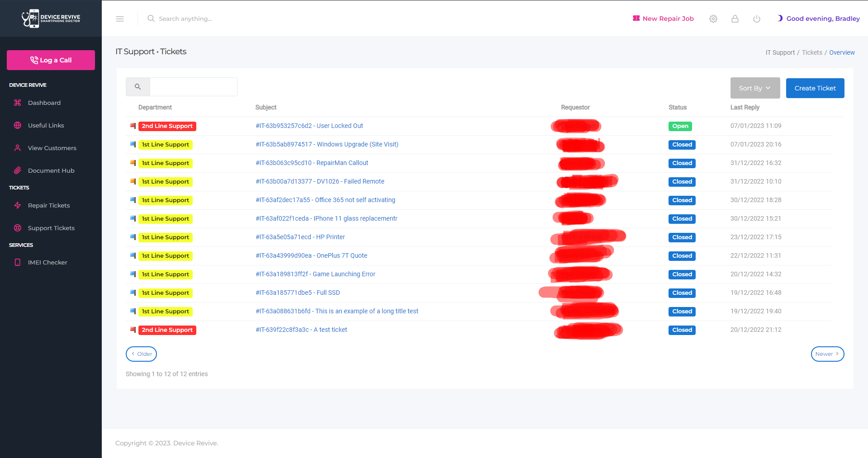Click the orange flag on RepairMan Callout row
The image size is (868, 458).
click(133, 163)
